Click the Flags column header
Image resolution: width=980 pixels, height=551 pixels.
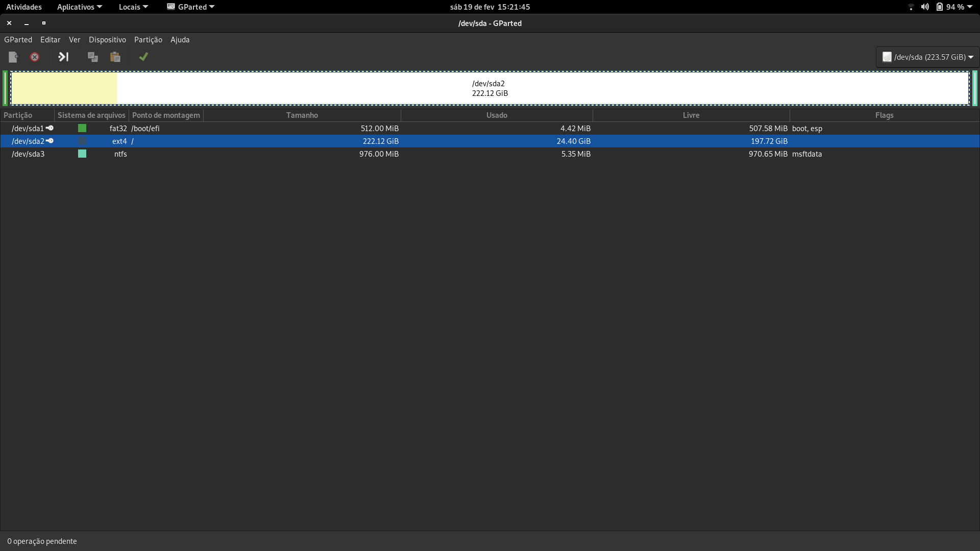pos(884,115)
